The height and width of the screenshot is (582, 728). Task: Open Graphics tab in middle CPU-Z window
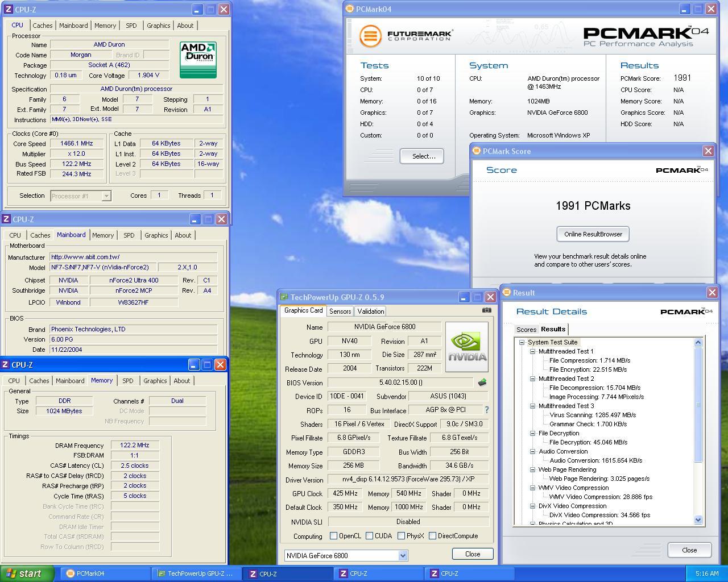[156, 235]
